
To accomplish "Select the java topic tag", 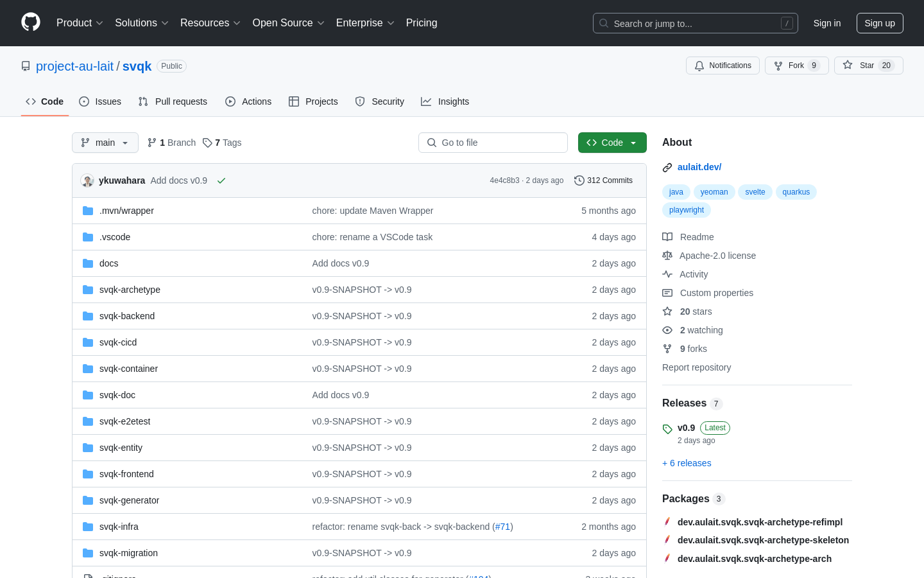I will click(676, 192).
